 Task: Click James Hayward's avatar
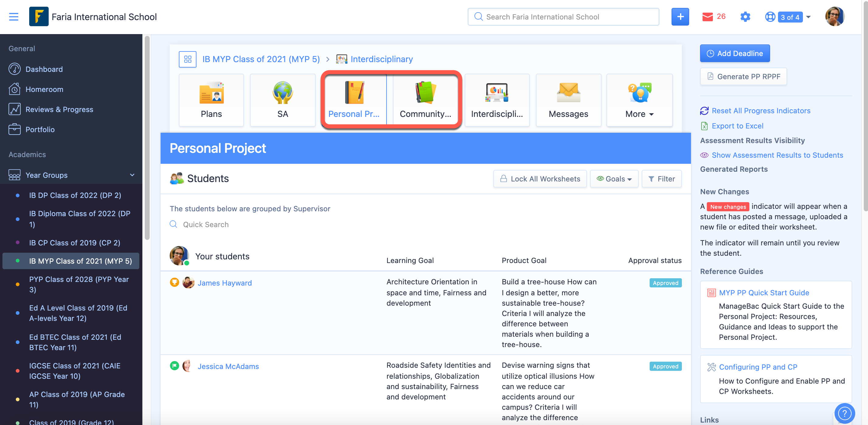(188, 282)
